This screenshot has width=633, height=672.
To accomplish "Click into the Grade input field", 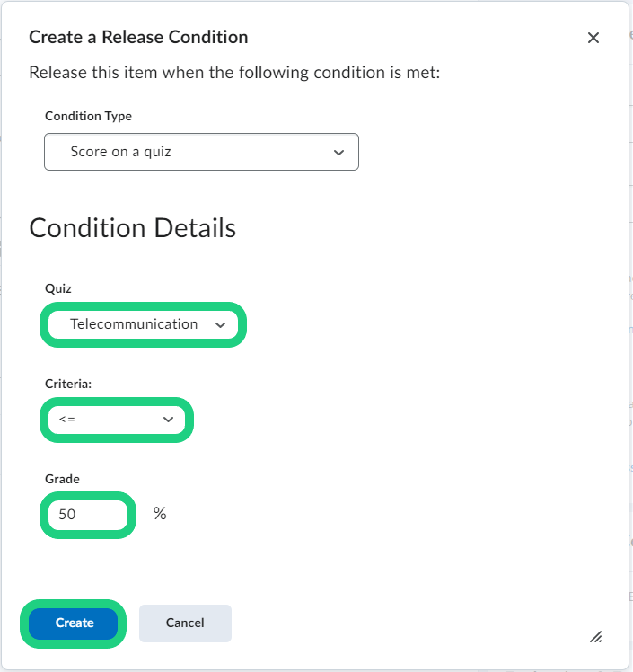I will [x=88, y=515].
